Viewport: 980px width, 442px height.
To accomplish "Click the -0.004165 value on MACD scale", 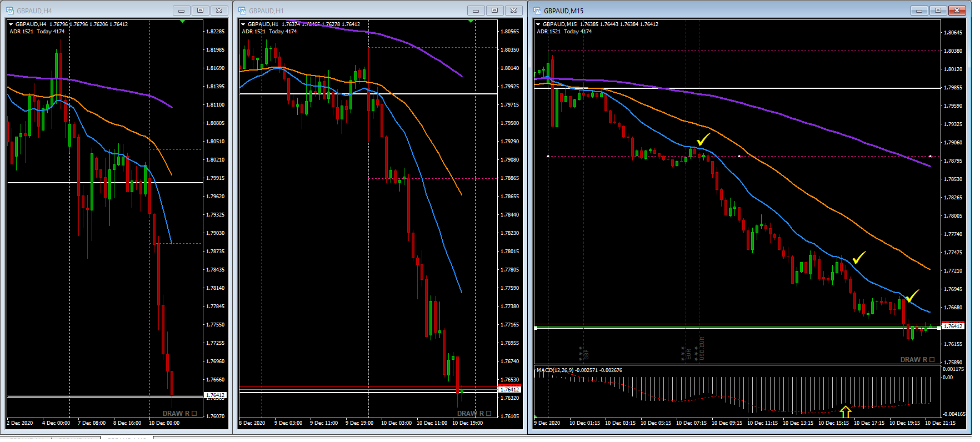I will point(954,414).
